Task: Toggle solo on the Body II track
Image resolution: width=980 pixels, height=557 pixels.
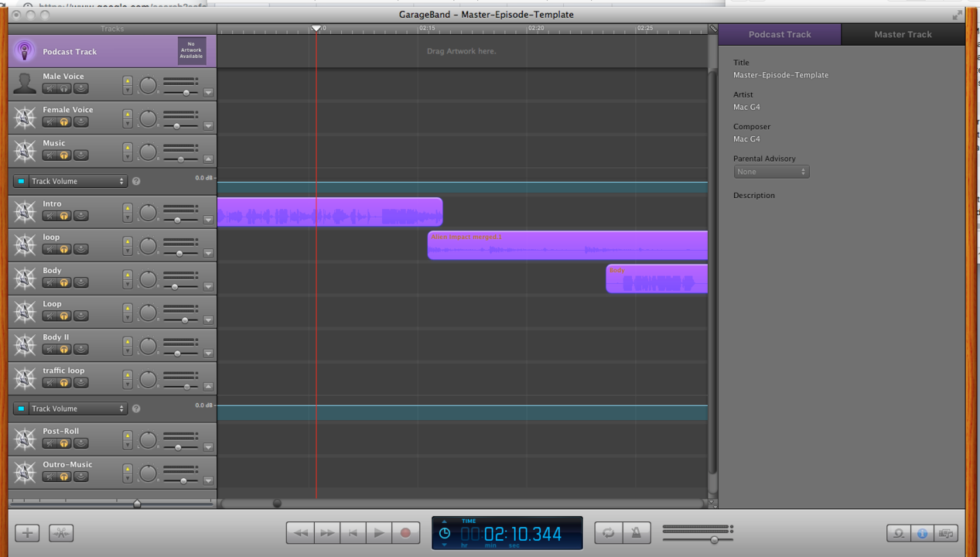Action: click(64, 349)
